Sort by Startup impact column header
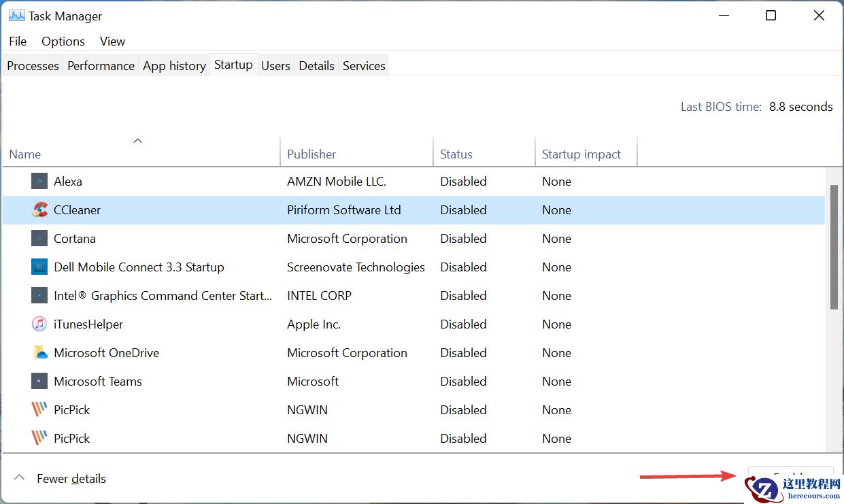The image size is (844, 504). 581,154
